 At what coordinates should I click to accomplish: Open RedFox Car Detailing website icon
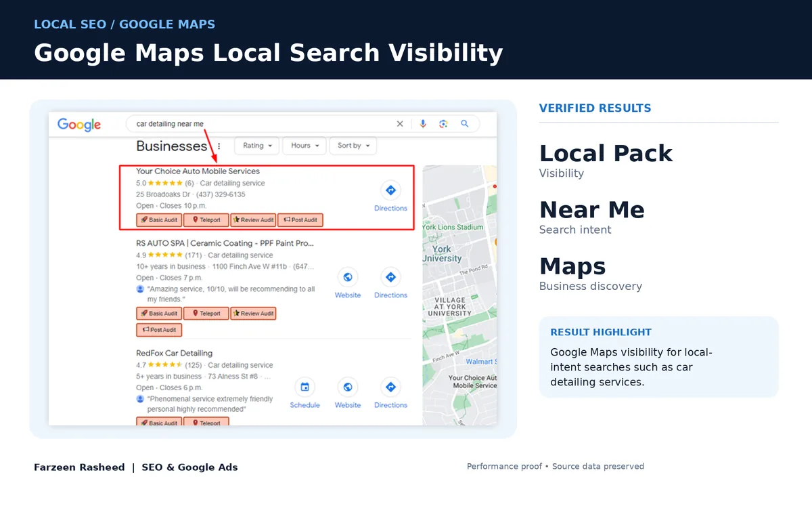coord(348,387)
